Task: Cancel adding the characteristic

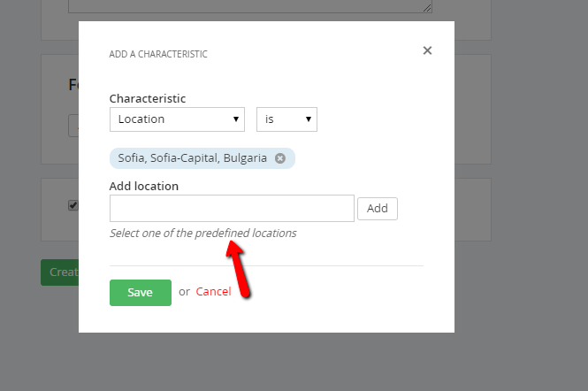Action: [x=213, y=292]
